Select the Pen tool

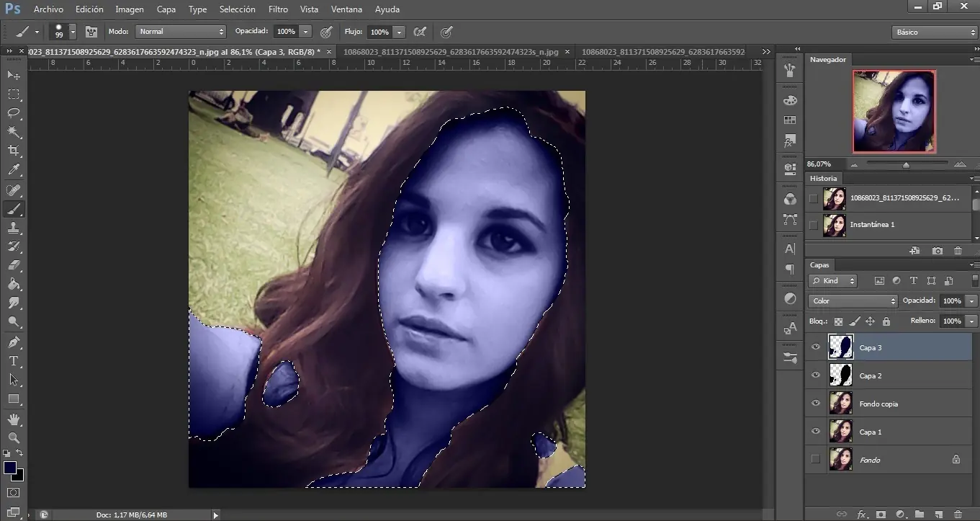pos(14,342)
